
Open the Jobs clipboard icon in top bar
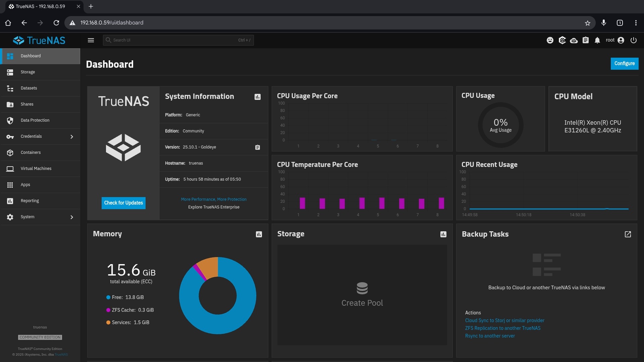pyautogui.click(x=586, y=40)
